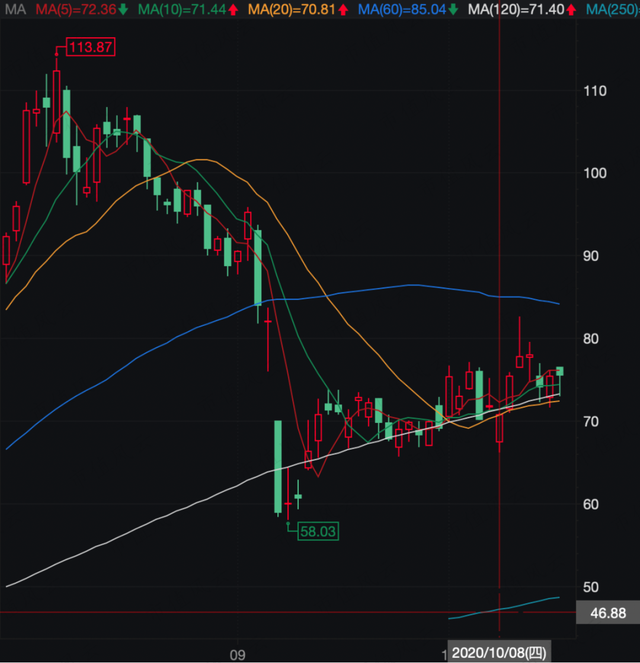Click the 09 month marker on time axis

pyautogui.click(x=238, y=655)
